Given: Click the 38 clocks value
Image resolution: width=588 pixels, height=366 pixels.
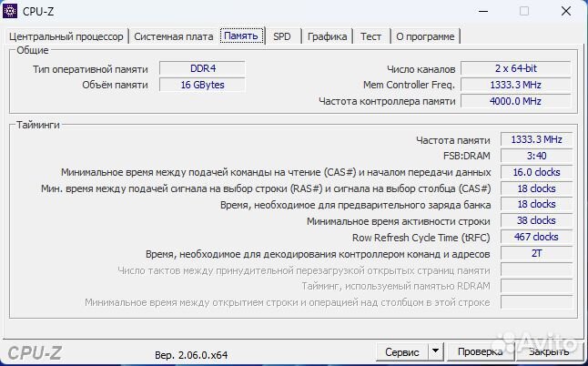Looking at the screenshot, I should 537,220.
